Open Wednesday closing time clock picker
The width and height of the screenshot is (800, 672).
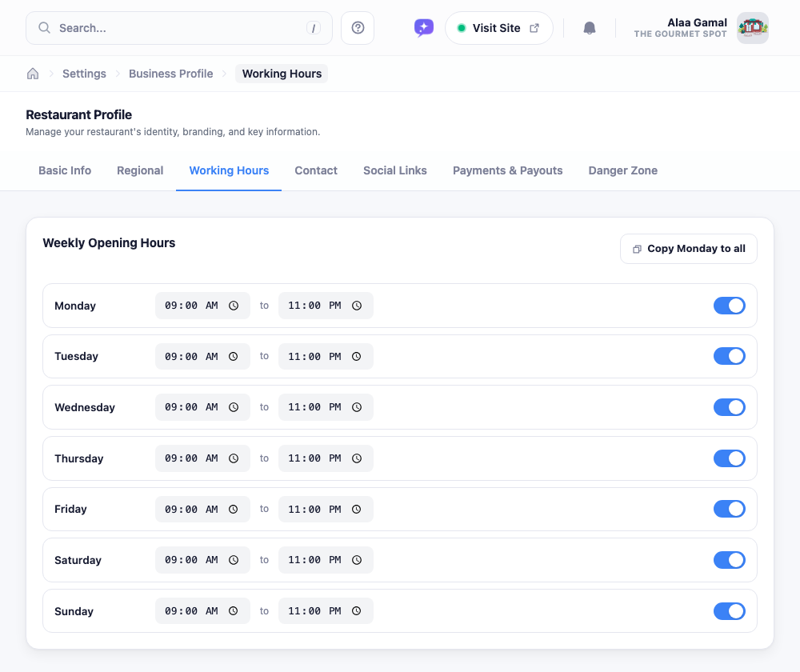[357, 407]
